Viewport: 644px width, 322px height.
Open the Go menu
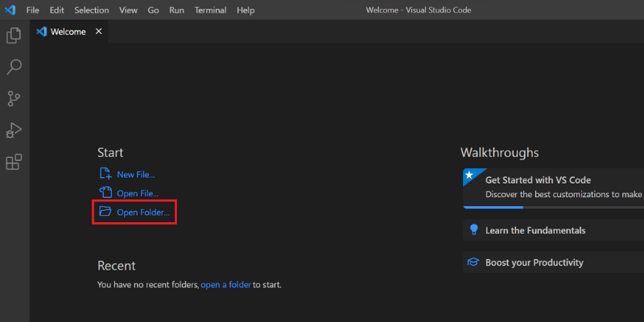point(153,10)
